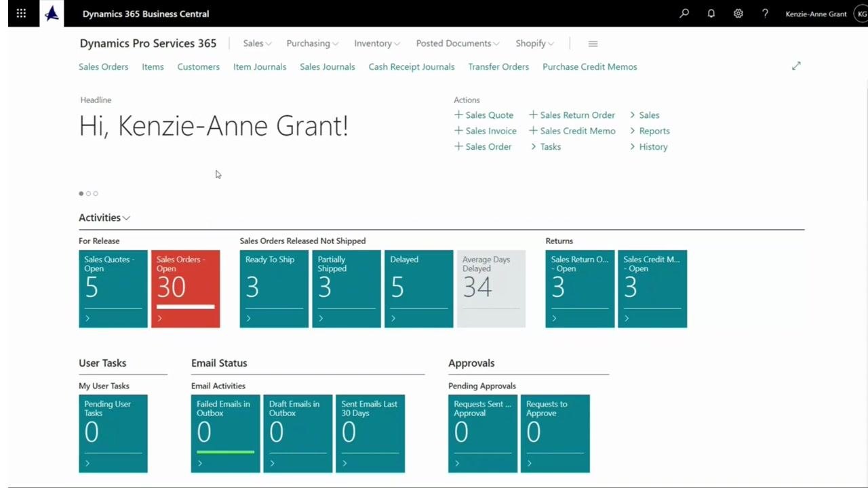The image size is (868, 488).
Task: Collapse the Activities section chevron
Action: tap(127, 218)
